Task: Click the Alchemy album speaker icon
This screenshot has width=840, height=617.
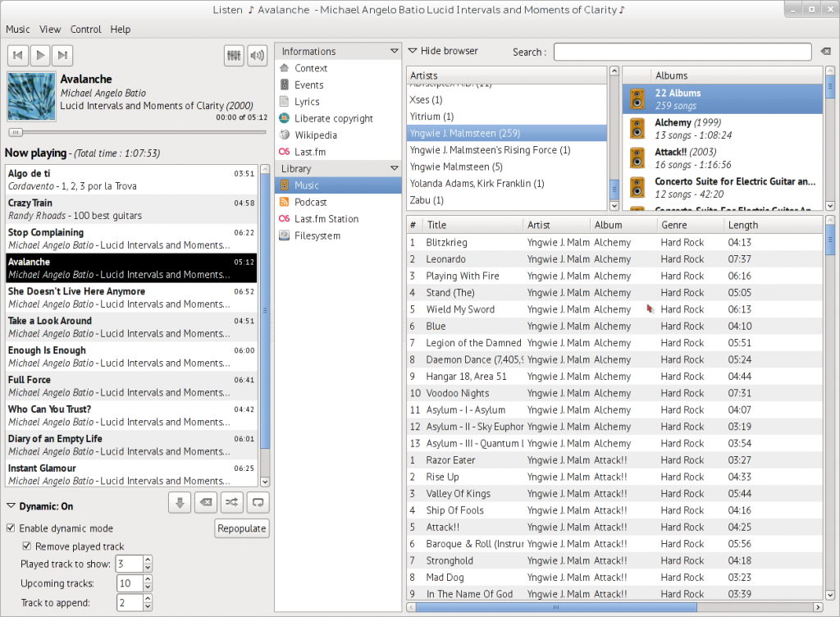Action: (x=637, y=129)
